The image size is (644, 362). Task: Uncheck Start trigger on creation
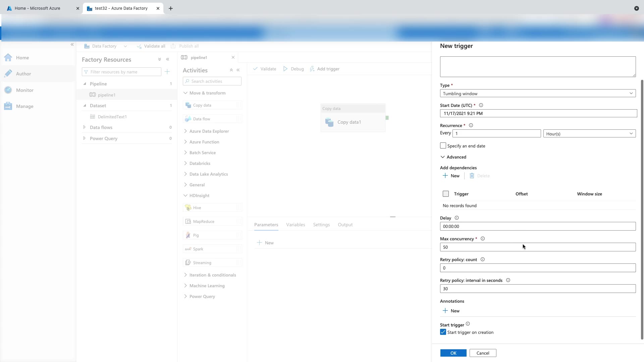443,332
